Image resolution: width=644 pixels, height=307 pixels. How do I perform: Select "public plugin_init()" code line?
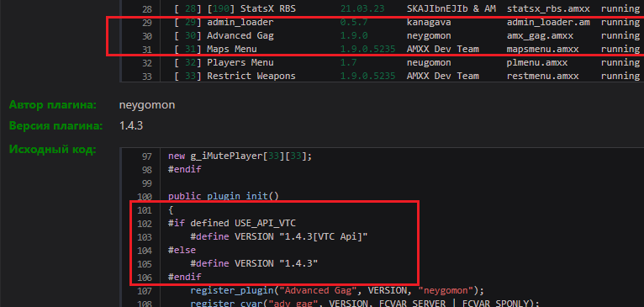click(x=224, y=196)
